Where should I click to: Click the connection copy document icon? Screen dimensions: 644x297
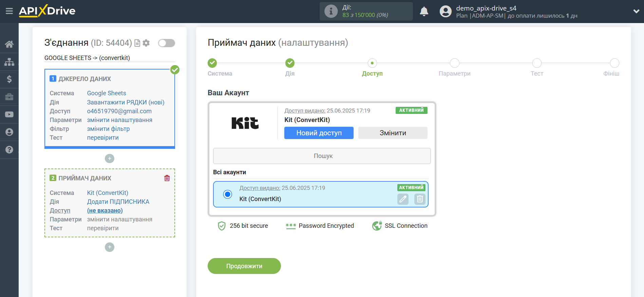[x=137, y=43]
